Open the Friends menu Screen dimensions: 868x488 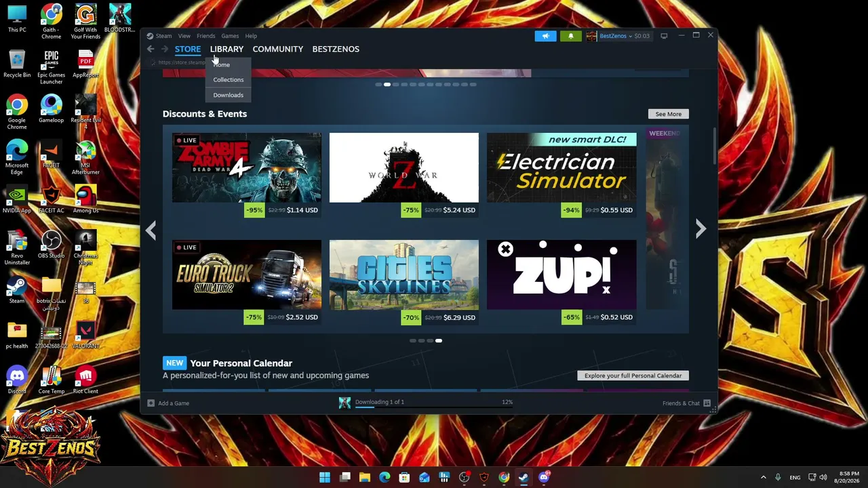click(205, 36)
